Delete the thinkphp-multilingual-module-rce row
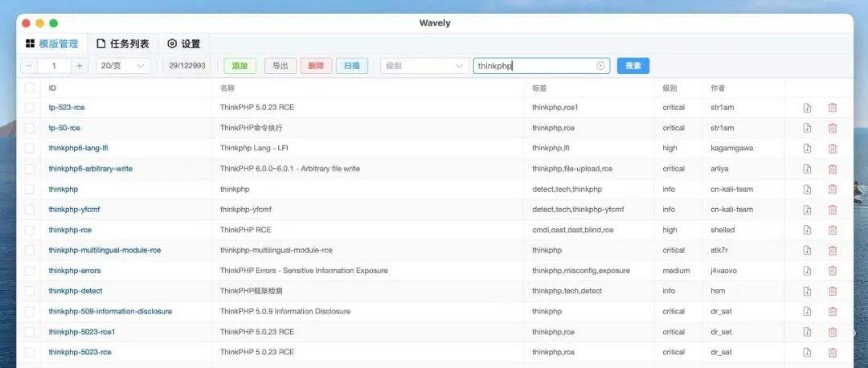This screenshot has width=868, height=368. tap(832, 250)
